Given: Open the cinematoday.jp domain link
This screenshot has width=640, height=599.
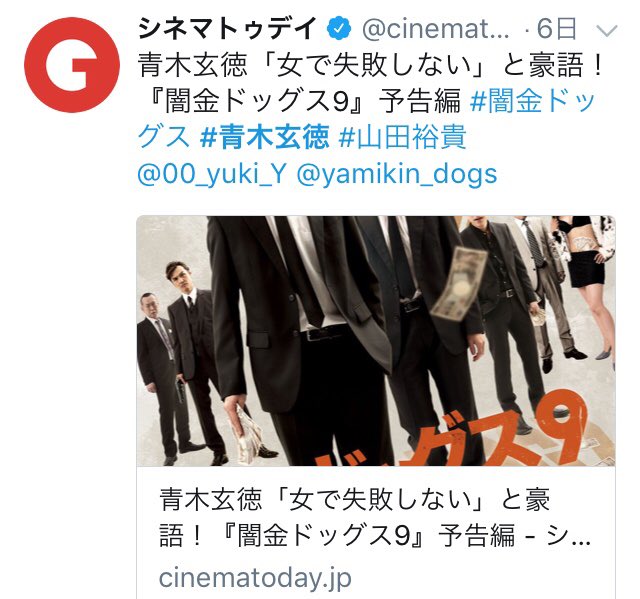Looking at the screenshot, I should (255, 577).
